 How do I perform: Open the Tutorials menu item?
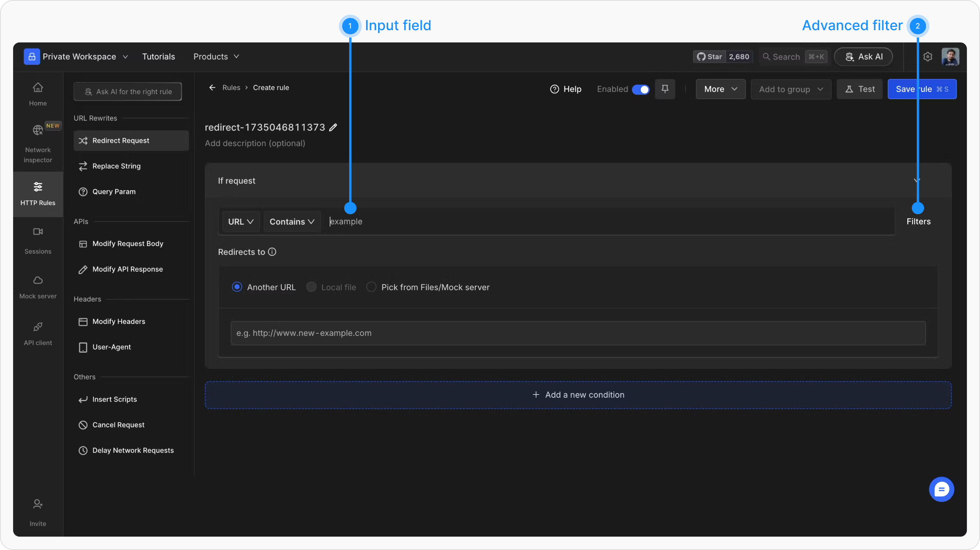tap(158, 57)
